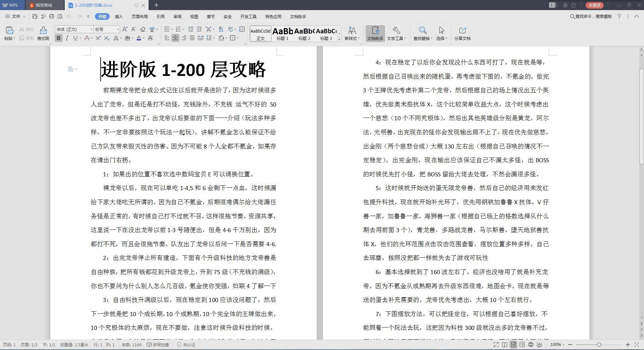This screenshot has width=644, height=350.
Task: Click the Print icon in quick toolbar
Action: pyautogui.click(x=52, y=16)
